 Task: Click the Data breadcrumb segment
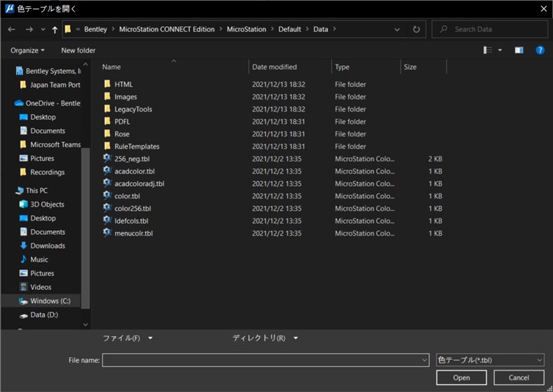pos(321,29)
